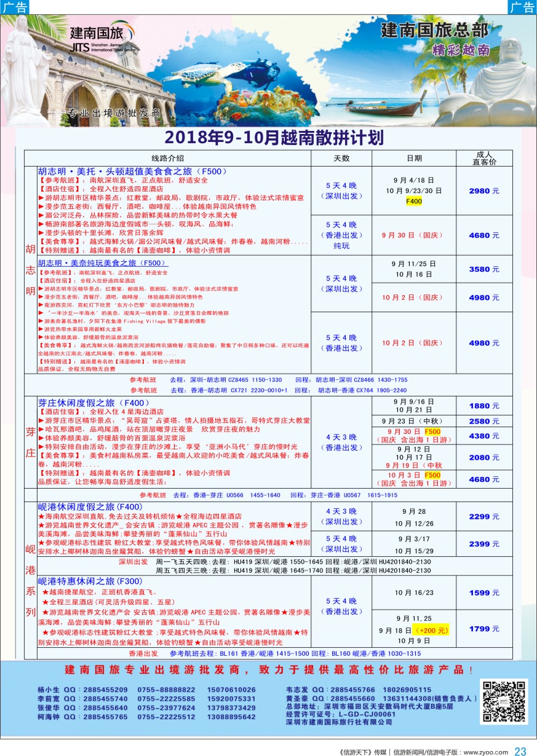Click the 9月 11/25 日 10月16日 date cell
Viewport: 537px width, 756px height.
pos(414,269)
